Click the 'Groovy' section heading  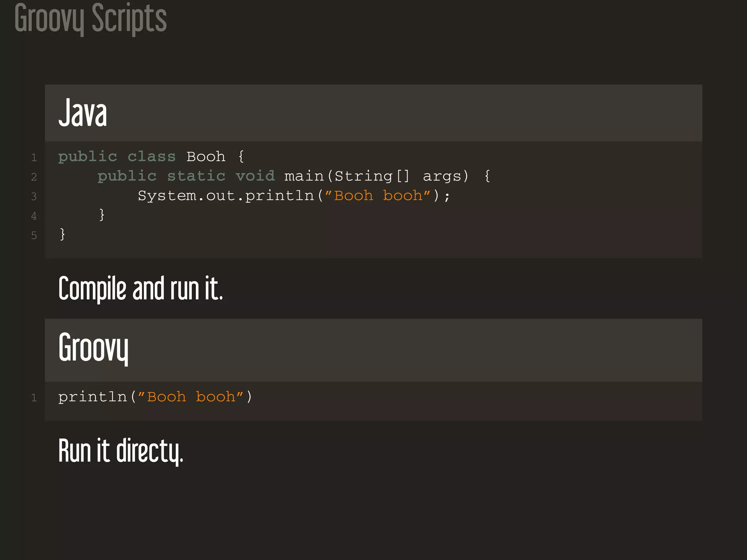coord(93,348)
